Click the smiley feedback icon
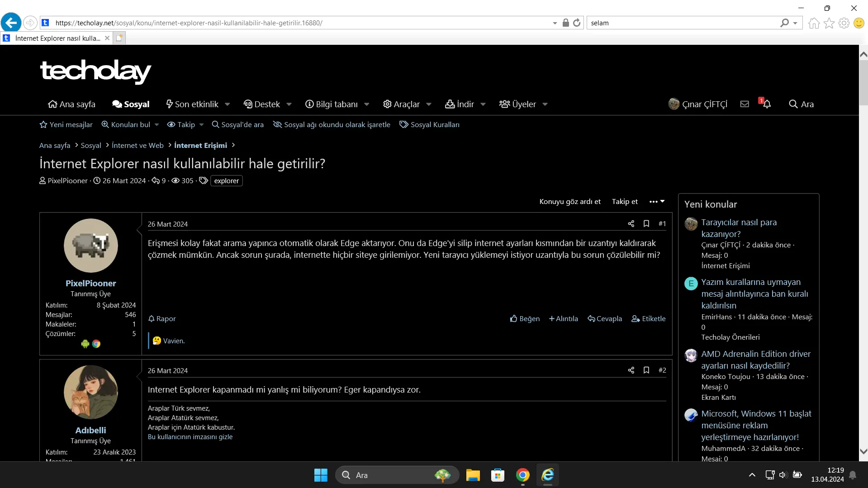 pyautogui.click(x=859, y=23)
